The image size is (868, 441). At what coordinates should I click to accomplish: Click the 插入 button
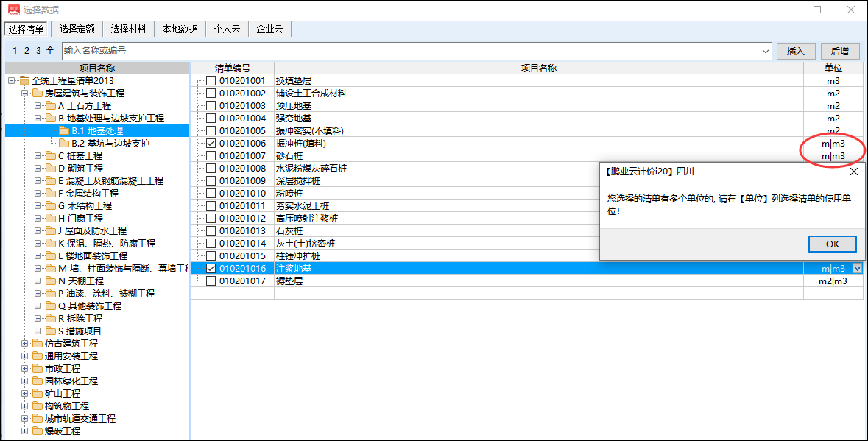point(796,52)
